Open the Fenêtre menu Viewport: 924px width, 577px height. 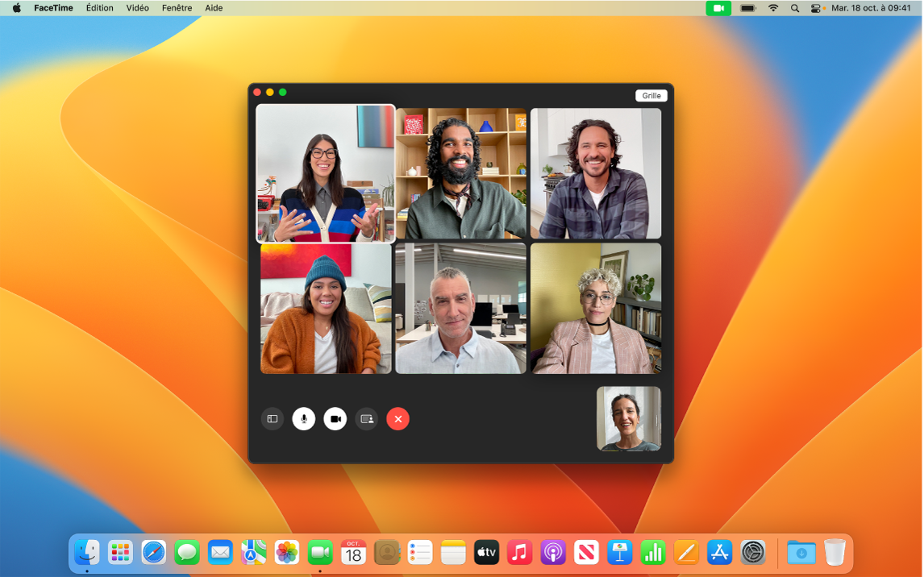pos(177,8)
